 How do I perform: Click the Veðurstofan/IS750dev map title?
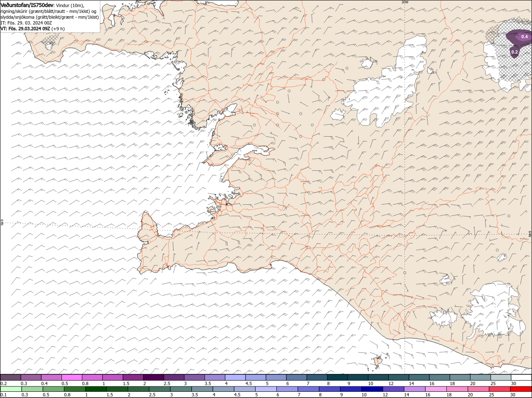coord(27,5)
